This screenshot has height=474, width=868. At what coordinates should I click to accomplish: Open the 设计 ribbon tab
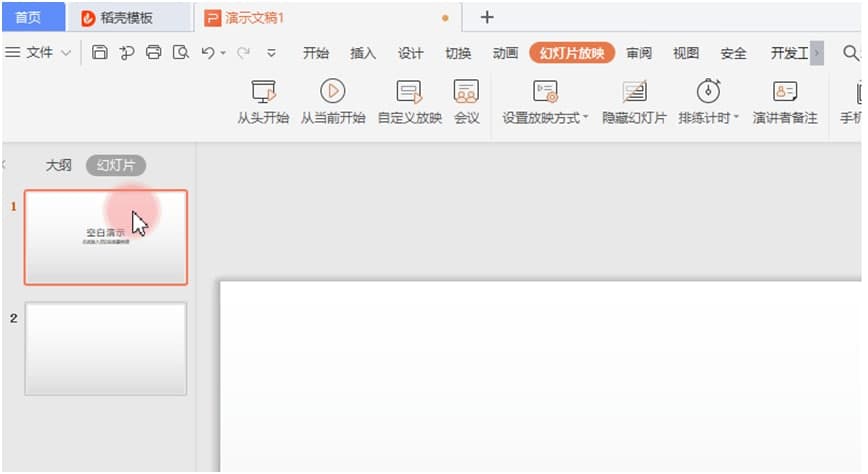(x=410, y=53)
